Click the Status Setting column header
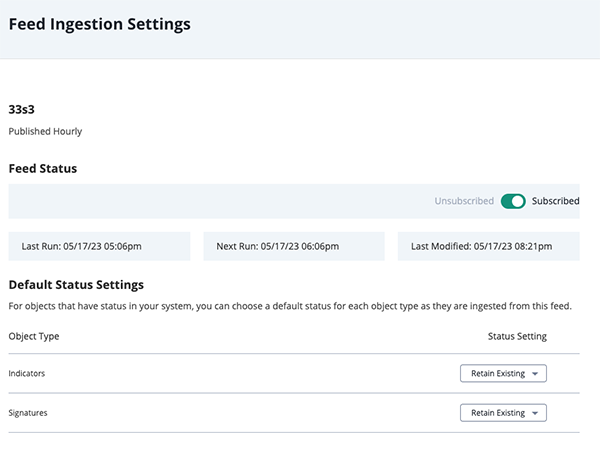600x461 pixels. pyautogui.click(x=517, y=336)
